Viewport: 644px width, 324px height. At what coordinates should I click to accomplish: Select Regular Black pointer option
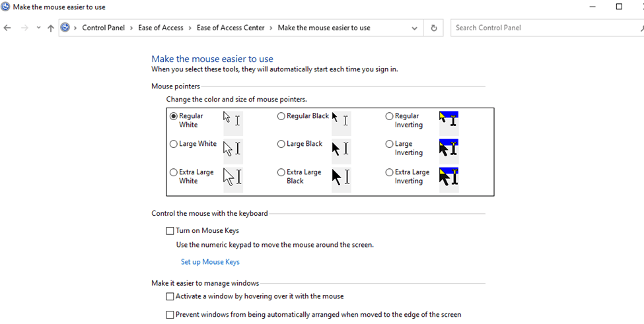(x=281, y=116)
